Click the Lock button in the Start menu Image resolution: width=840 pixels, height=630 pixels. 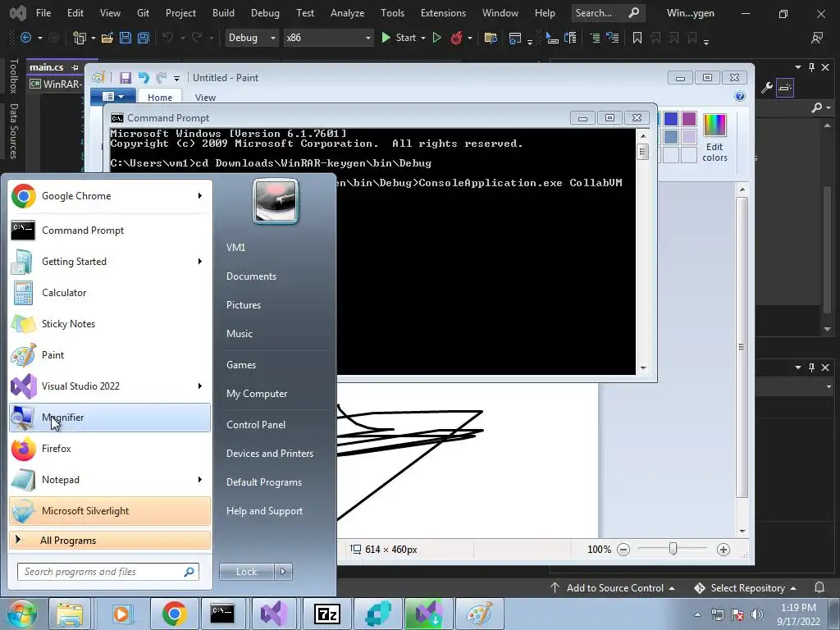pyautogui.click(x=247, y=572)
